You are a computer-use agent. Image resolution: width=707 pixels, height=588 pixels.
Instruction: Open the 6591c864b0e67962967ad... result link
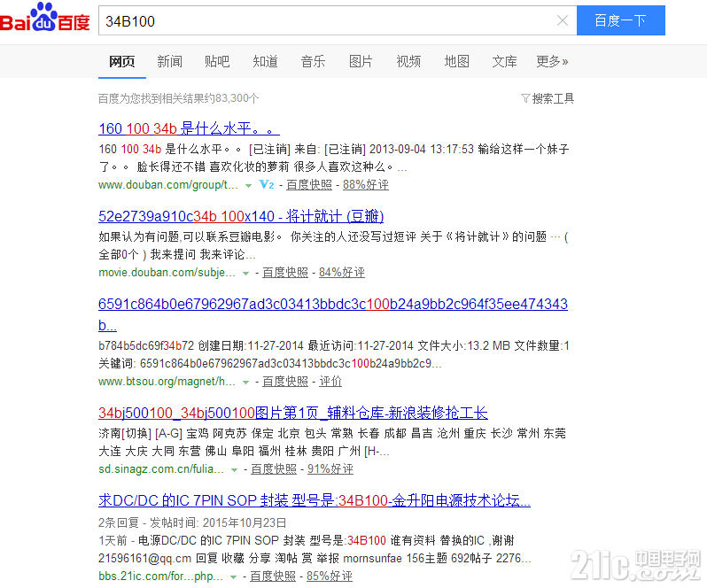click(x=333, y=314)
